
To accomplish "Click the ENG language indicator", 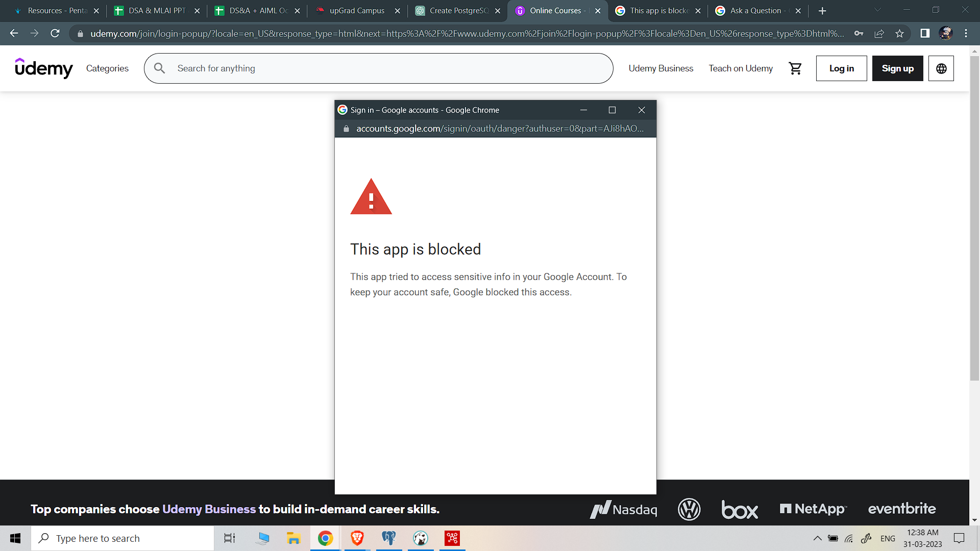I will coord(888,538).
